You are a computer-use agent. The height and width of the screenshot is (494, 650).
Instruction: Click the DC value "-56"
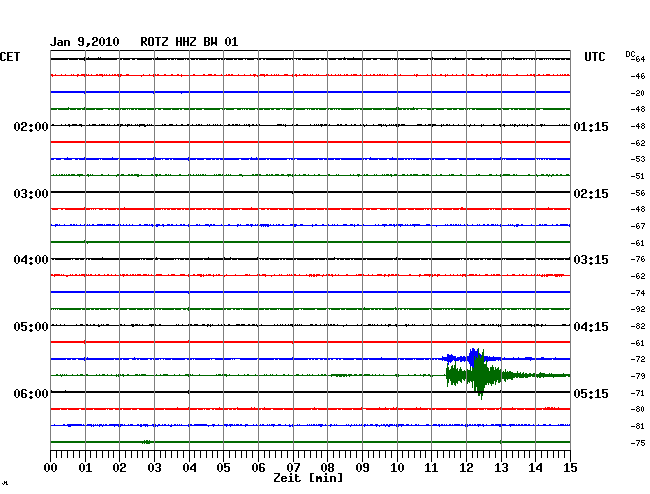[638, 193]
